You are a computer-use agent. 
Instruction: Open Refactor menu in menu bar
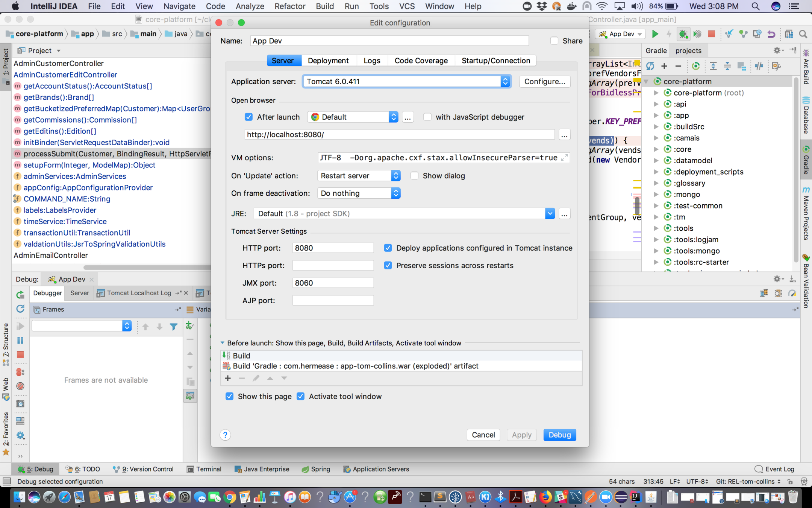tap(290, 6)
